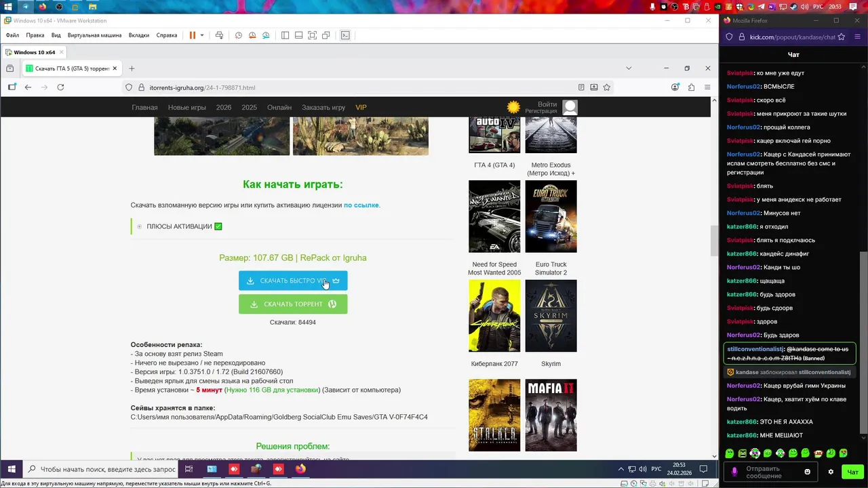
Task: Open Need for Speed Most Wanted thumbnail
Action: click(x=494, y=217)
